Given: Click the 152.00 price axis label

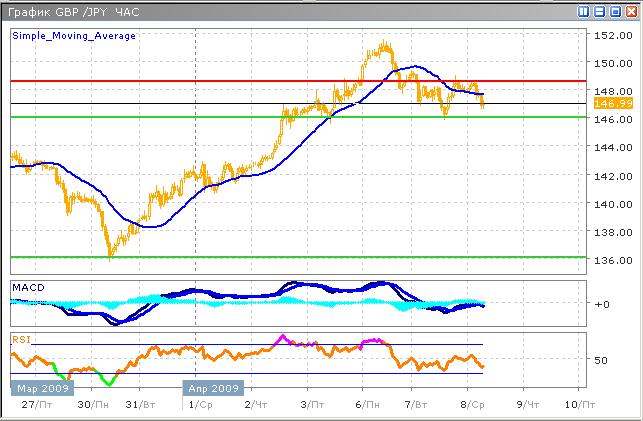Looking at the screenshot, I should tap(613, 35).
